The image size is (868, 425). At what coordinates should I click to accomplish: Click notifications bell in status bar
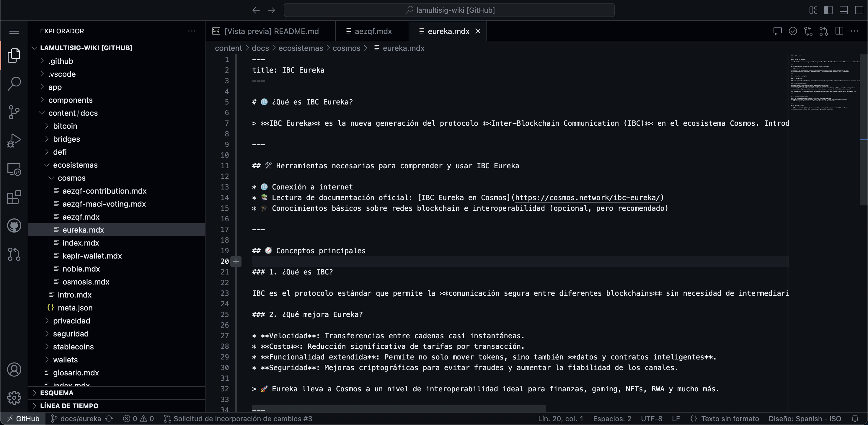(855, 419)
